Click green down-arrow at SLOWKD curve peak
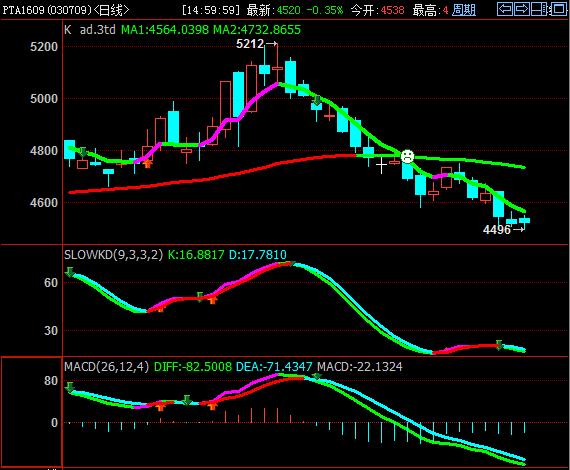 (291, 264)
